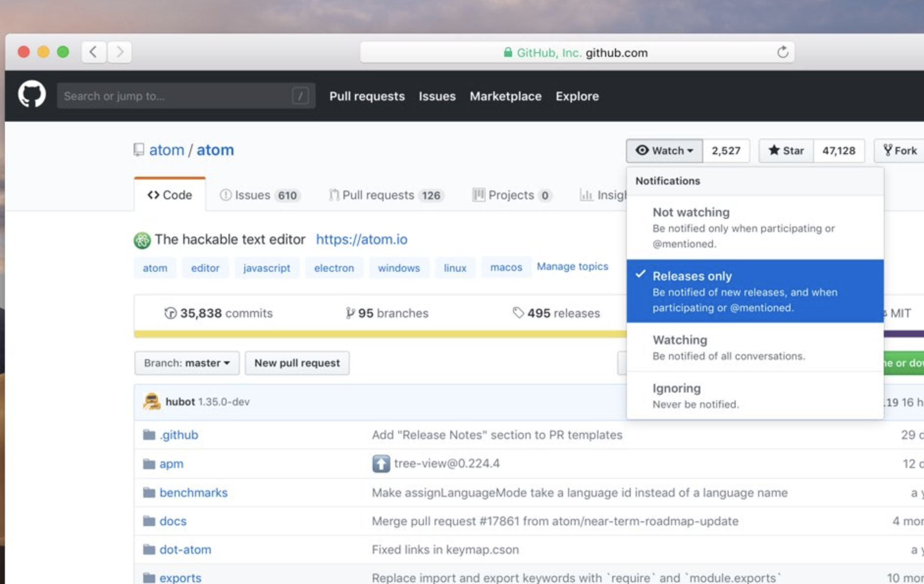Click the up-arrow emoji in apm commit message
The height and width of the screenshot is (584, 924).
click(381, 463)
